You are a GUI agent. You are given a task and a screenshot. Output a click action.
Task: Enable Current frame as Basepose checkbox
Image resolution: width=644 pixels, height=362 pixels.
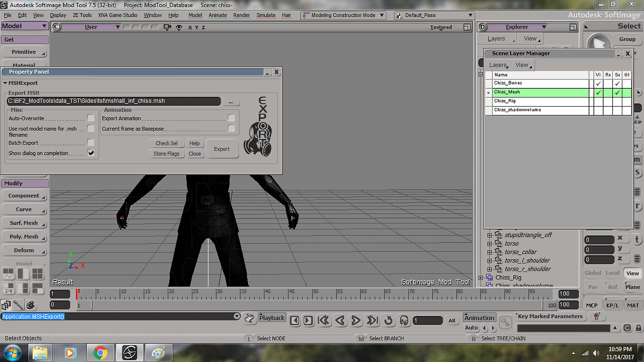(x=231, y=129)
